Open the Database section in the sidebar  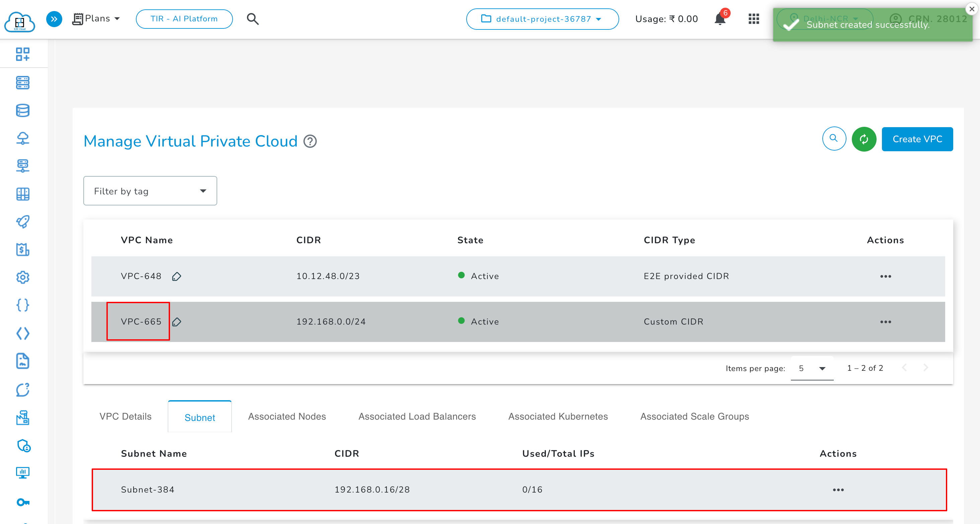point(23,110)
